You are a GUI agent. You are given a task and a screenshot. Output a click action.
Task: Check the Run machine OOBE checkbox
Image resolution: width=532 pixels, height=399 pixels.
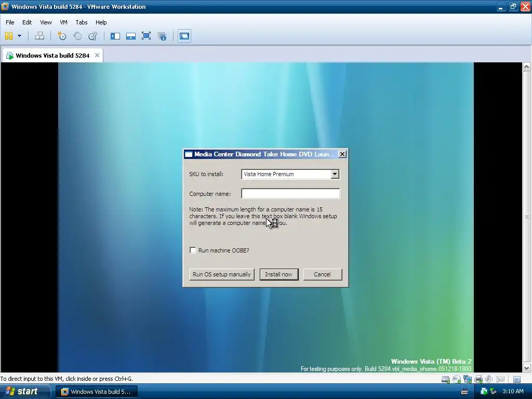point(193,250)
